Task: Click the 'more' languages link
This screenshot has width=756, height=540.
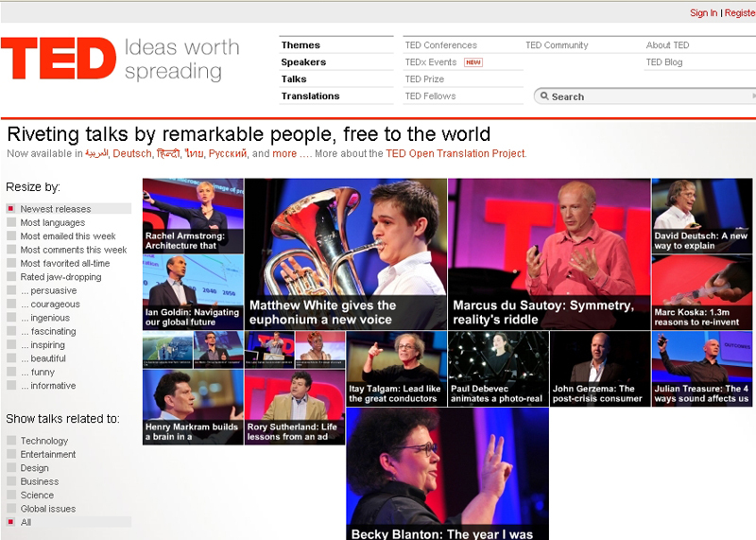Action: tap(284, 153)
